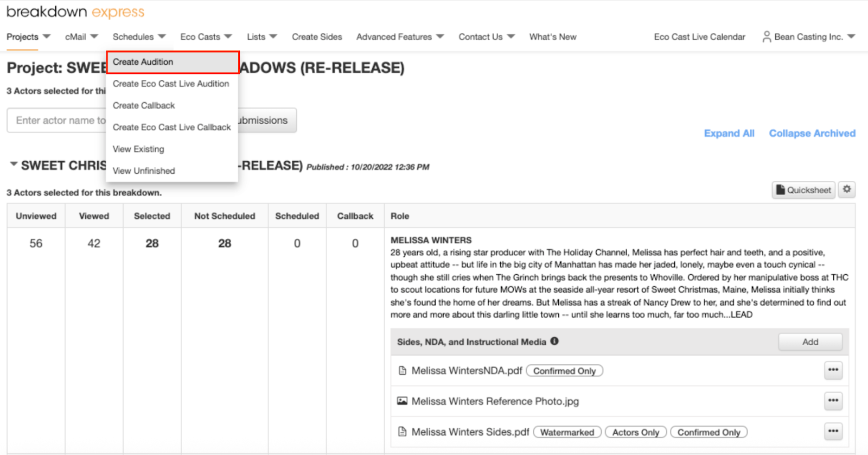Screen dimensions: 868x455
Task: Open more options for Reference Photo.jpg
Action: click(x=833, y=401)
